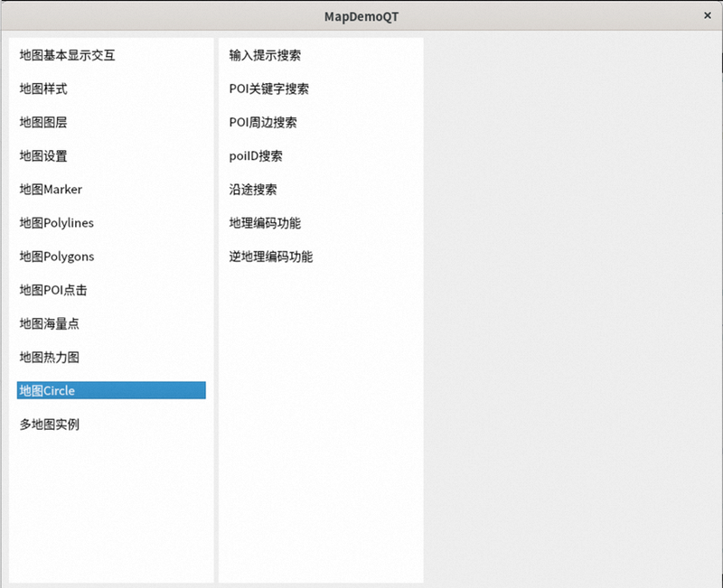
Task: Open 沿途搜索 demo
Action: coord(321,190)
